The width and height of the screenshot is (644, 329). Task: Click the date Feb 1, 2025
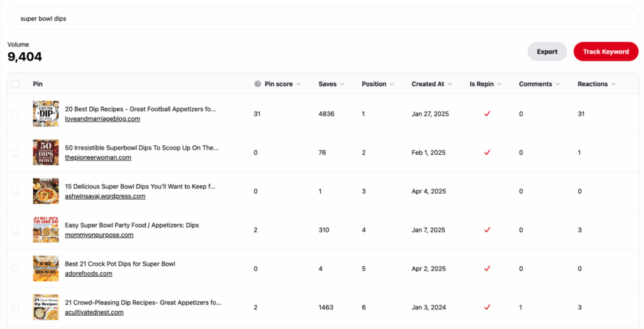[428, 152]
